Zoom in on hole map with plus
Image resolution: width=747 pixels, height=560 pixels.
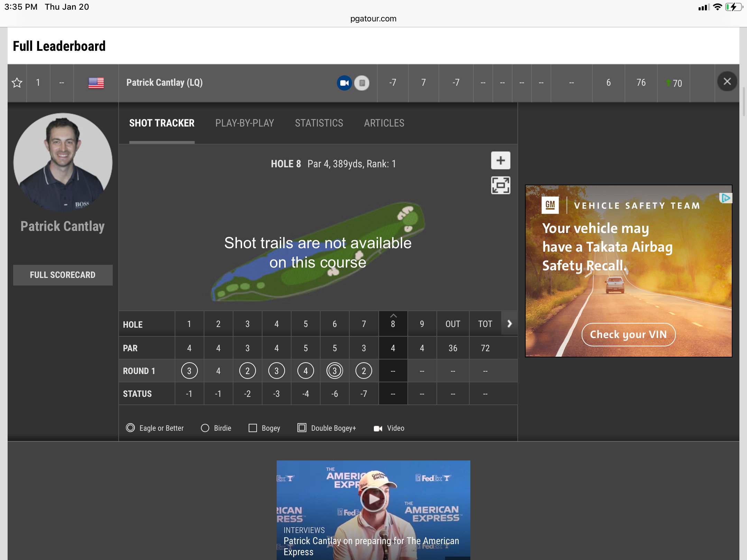point(500,160)
